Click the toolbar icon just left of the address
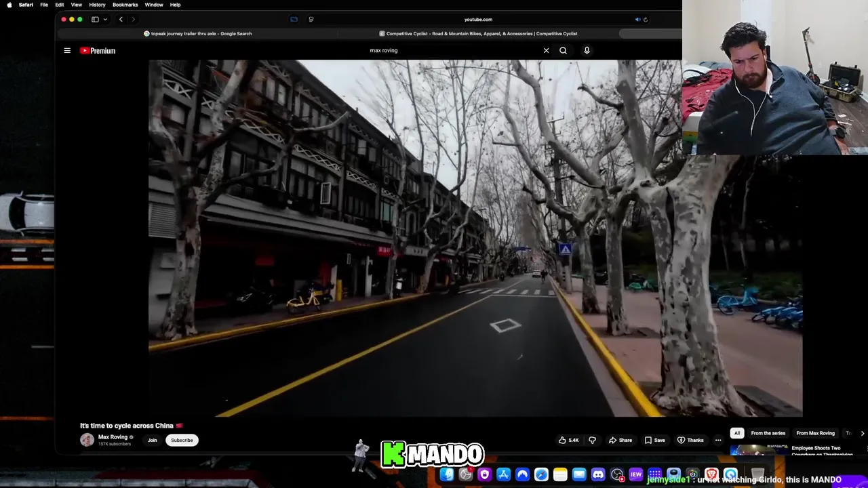The image size is (868, 488). click(x=311, y=19)
